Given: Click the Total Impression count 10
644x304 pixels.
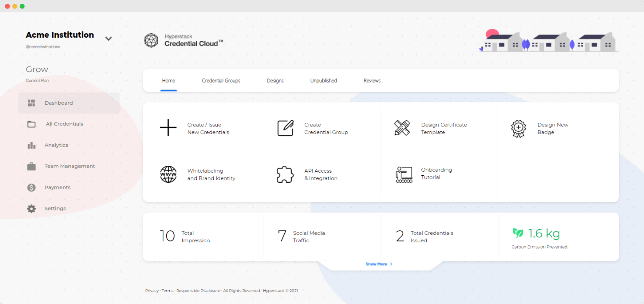Looking at the screenshot, I should coord(167,236).
